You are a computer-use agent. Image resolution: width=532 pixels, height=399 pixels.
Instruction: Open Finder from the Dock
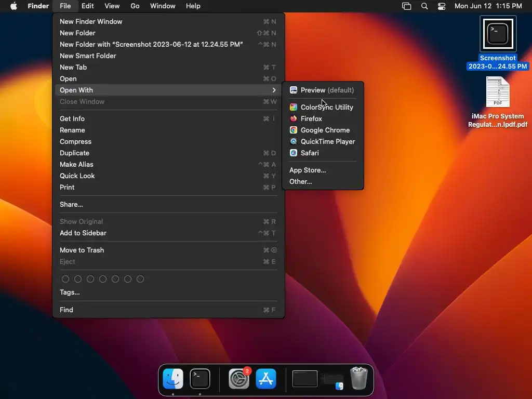[173, 379]
